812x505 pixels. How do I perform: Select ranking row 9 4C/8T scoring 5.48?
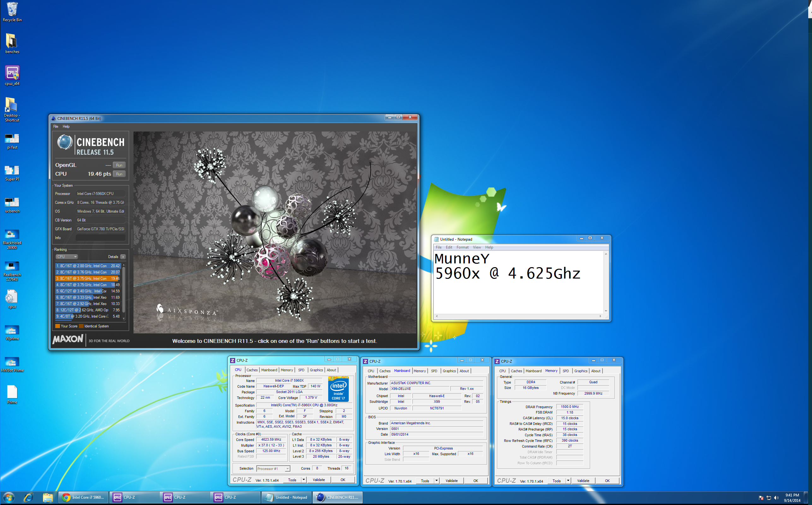point(88,316)
